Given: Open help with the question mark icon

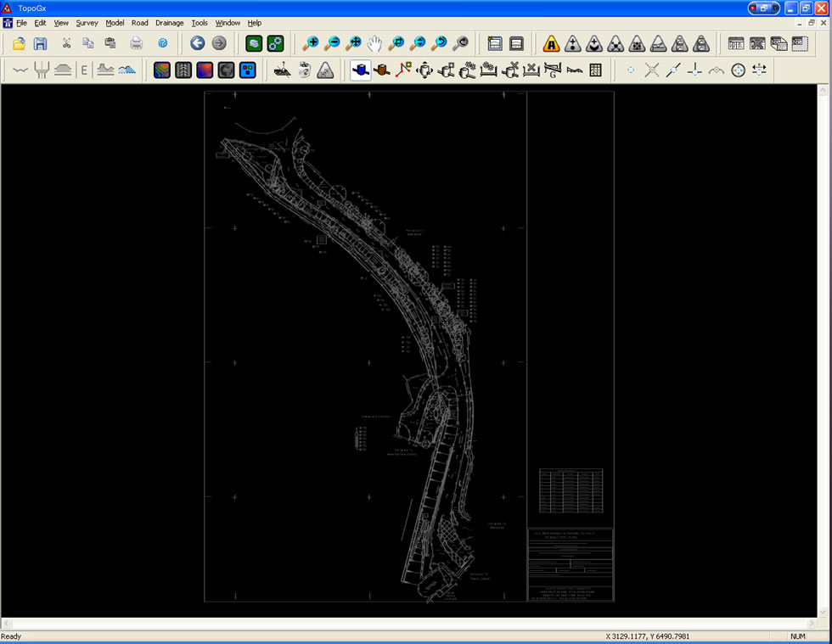Looking at the screenshot, I should [163, 43].
